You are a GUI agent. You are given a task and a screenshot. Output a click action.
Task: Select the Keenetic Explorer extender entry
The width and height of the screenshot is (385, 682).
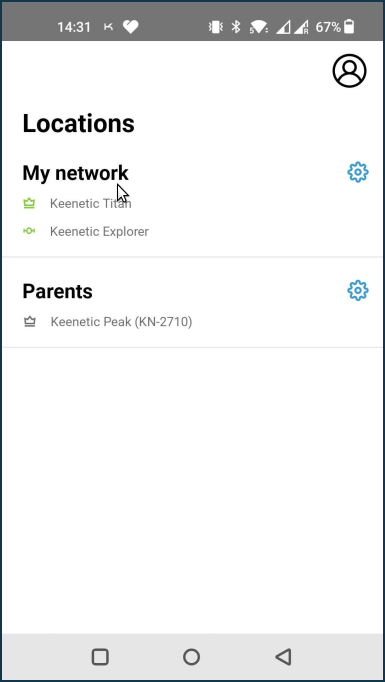[x=99, y=231]
